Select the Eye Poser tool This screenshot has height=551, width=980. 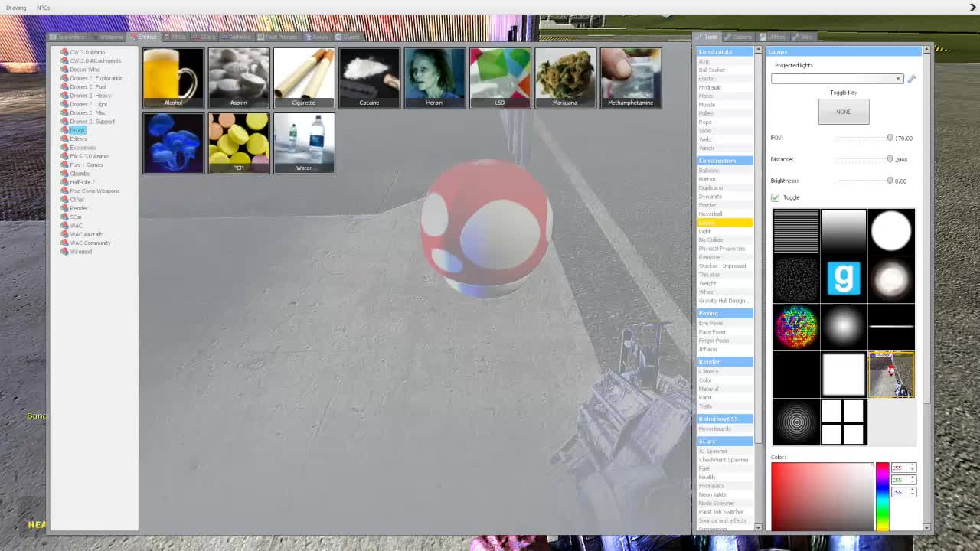click(710, 323)
